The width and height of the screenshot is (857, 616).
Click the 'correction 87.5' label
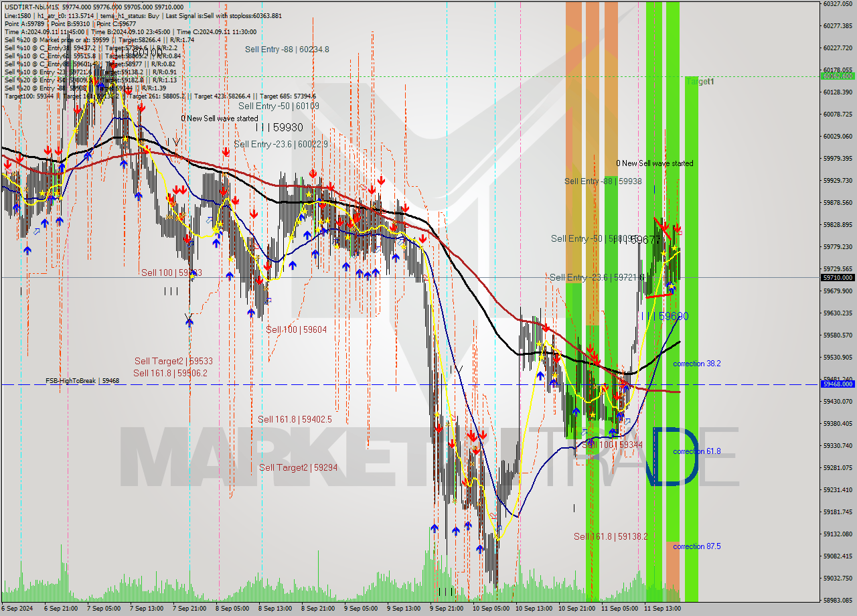[x=697, y=546]
